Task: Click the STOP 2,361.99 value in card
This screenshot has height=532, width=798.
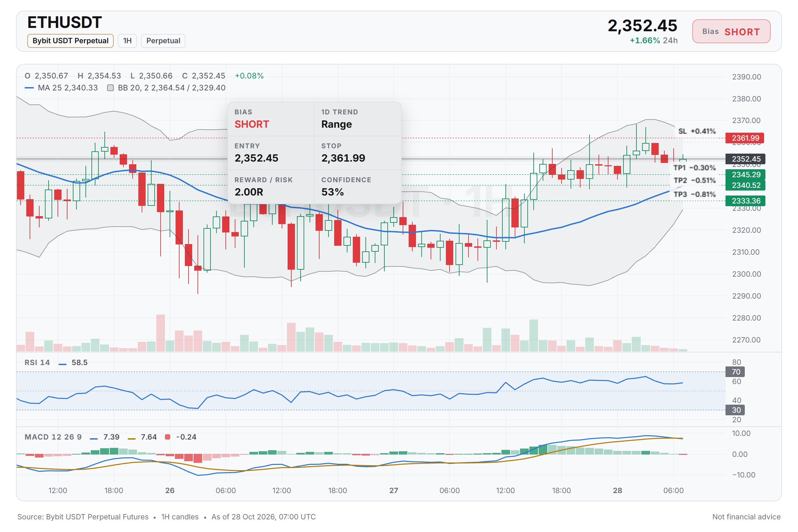Action: [343, 158]
